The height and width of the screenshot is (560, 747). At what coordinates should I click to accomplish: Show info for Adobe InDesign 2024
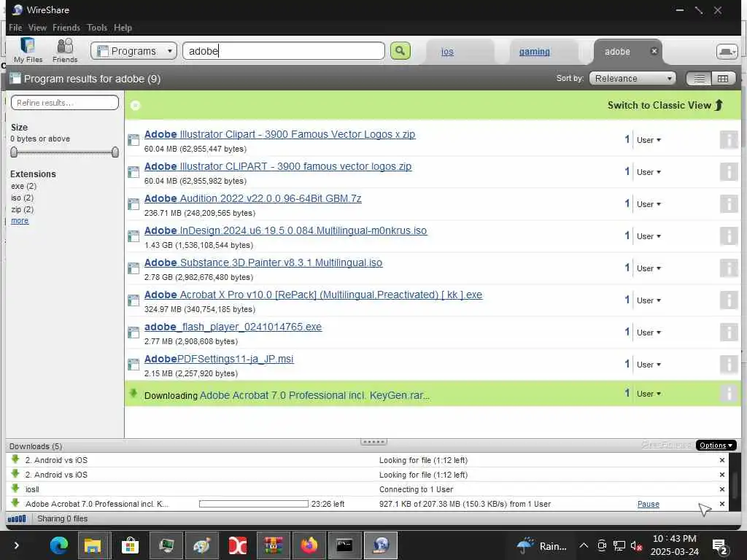[x=729, y=236]
